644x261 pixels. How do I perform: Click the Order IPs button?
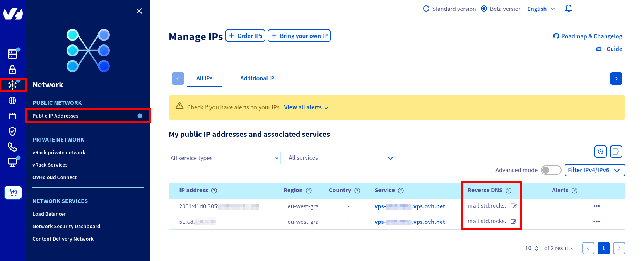(245, 36)
